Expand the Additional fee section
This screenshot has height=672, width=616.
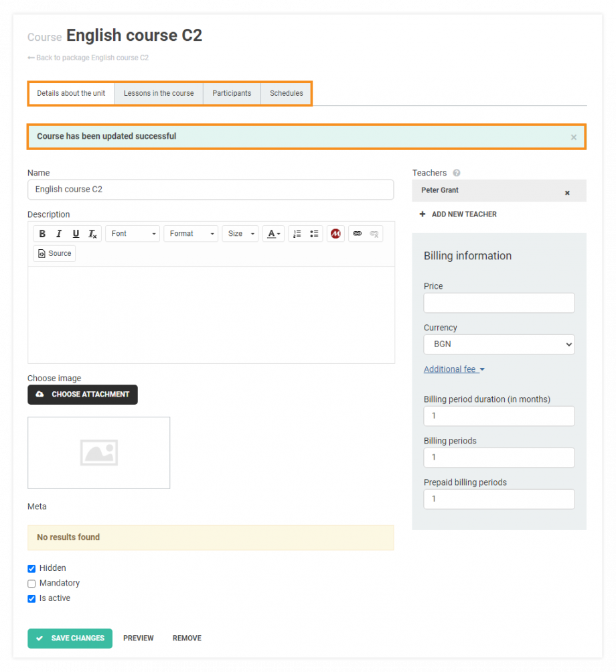coord(454,369)
